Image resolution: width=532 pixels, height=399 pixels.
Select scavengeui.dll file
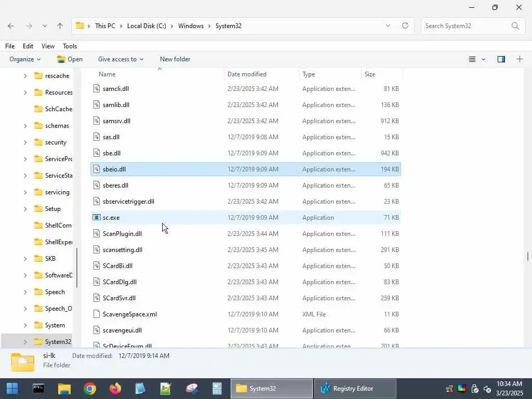click(246, 330)
